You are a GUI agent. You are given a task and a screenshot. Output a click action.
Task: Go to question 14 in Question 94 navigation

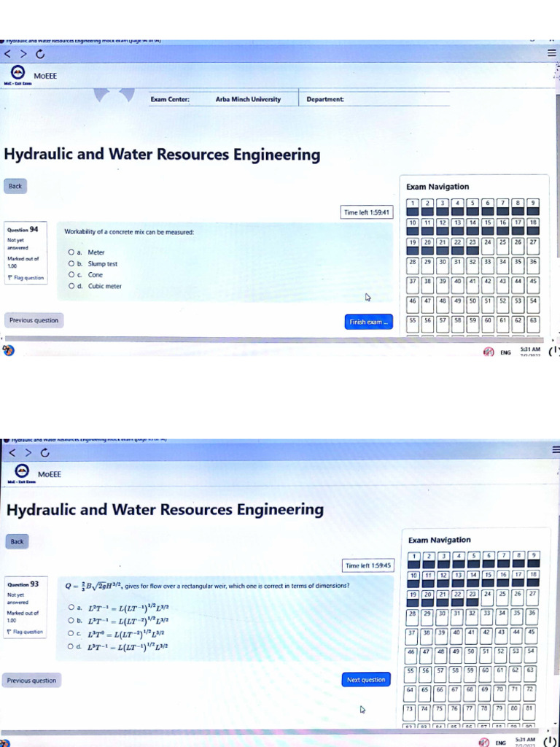(472, 227)
